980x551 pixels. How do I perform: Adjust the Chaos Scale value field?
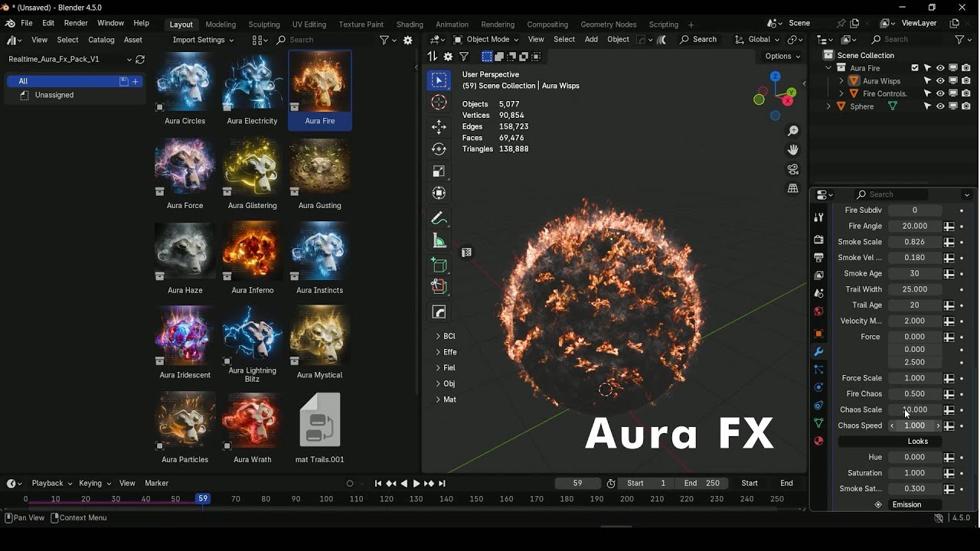tap(914, 409)
